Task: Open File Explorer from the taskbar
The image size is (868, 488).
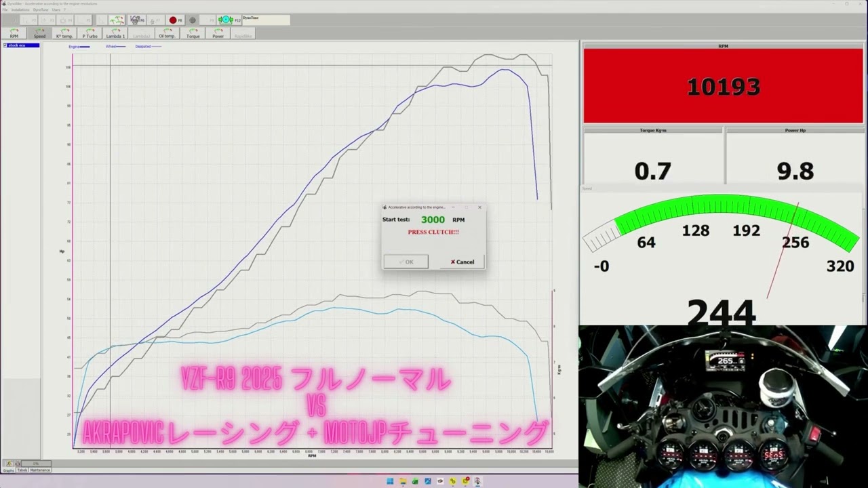Action: (x=403, y=481)
